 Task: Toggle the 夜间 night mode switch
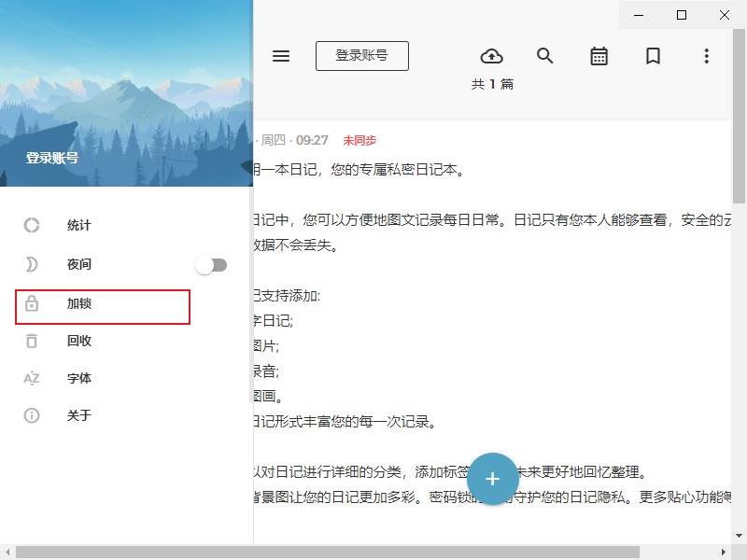211,265
